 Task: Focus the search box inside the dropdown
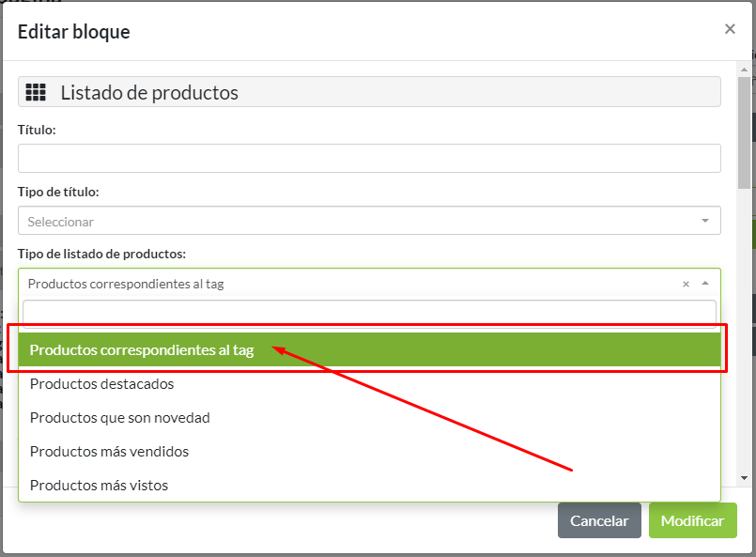click(369, 311)
